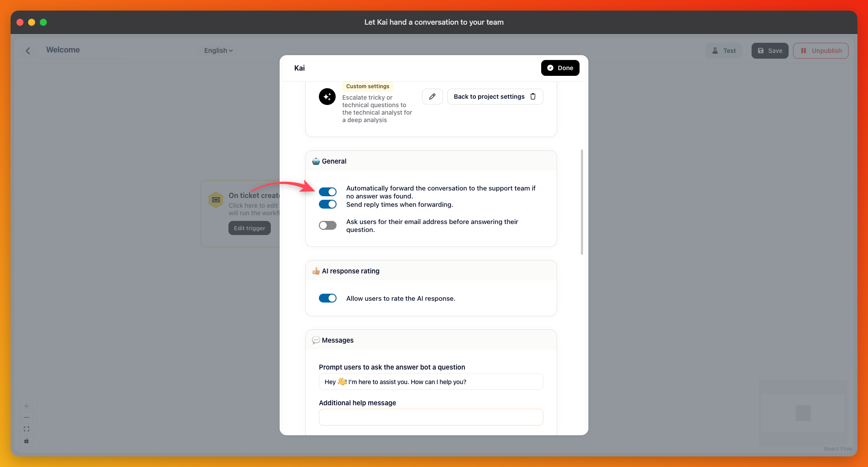This screenshot has height=467, width=868.
Task: Click the fit view canvas icon
Action: pyautogui.click(x=26, y=429)
